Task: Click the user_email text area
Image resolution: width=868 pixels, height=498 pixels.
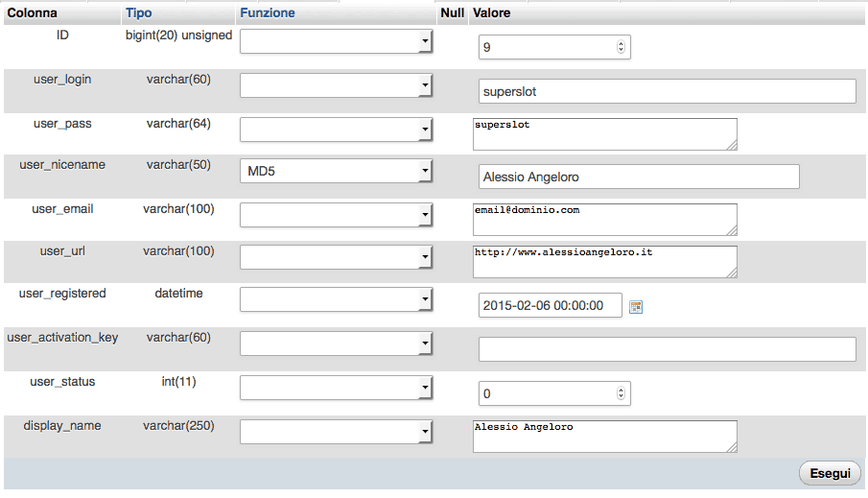Action: coord(605,219)
